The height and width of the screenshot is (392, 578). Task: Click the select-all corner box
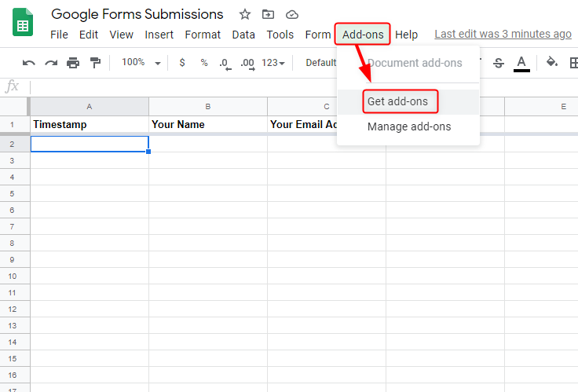point(15,107)
